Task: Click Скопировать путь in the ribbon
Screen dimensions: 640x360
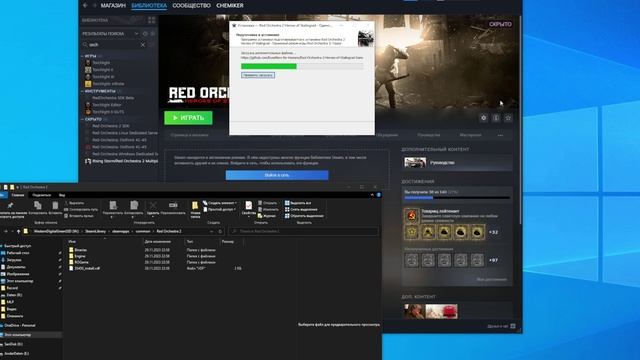Action: pyautogui.click(x=81, y=209)
